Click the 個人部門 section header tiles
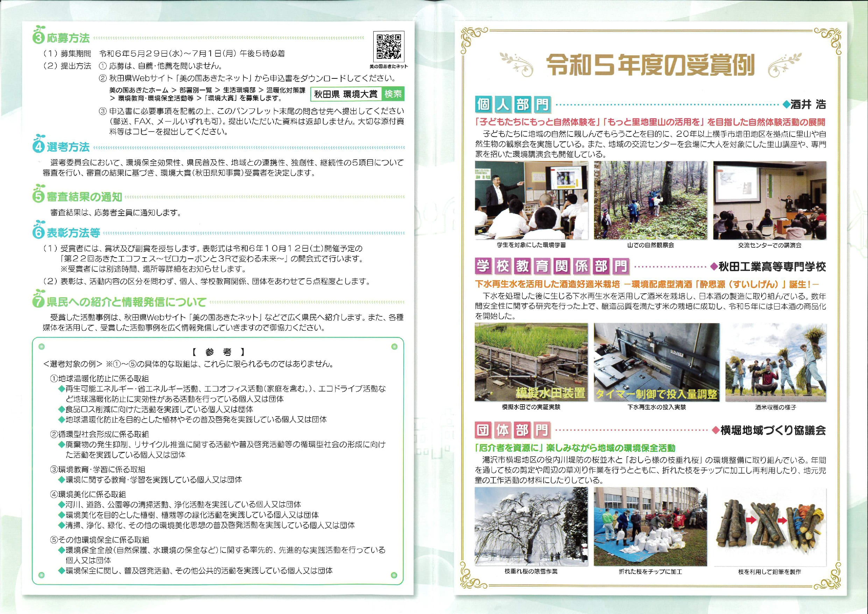 (512, 105)
